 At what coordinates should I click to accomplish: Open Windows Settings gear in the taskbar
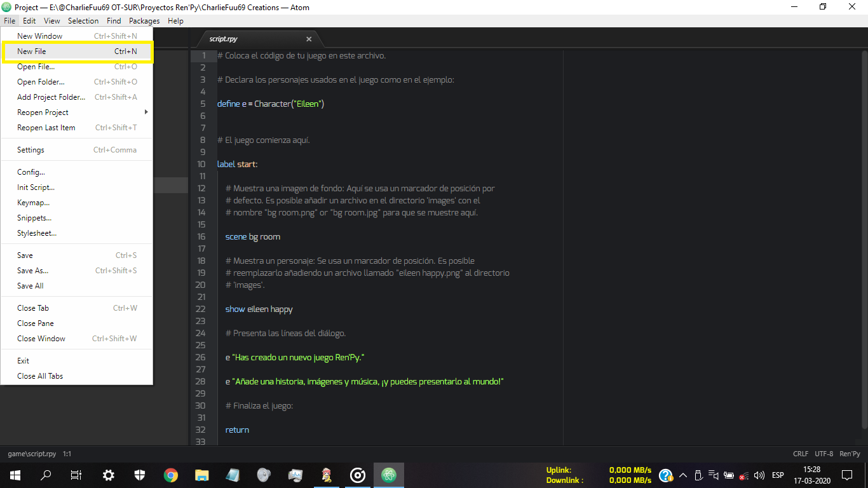click(109, 475)
